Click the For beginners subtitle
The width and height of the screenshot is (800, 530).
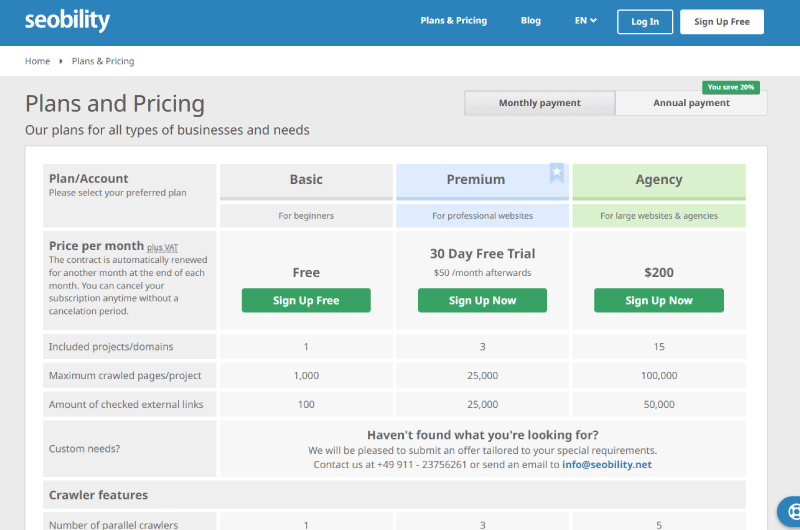click(x=306, y=216)
